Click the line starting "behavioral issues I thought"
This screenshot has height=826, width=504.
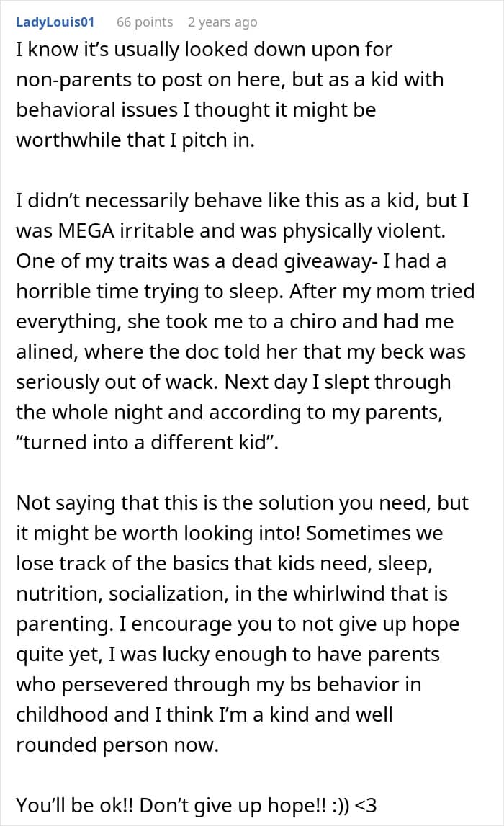[196, 109]
